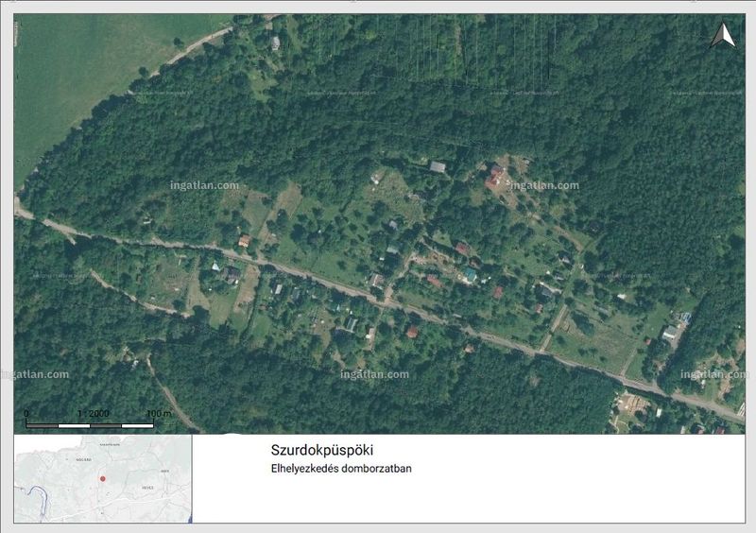This screenshot has width=756, height=533.
Task: Click the '1 : 2000' scale ratio label
Action: [x=93, y=413]
